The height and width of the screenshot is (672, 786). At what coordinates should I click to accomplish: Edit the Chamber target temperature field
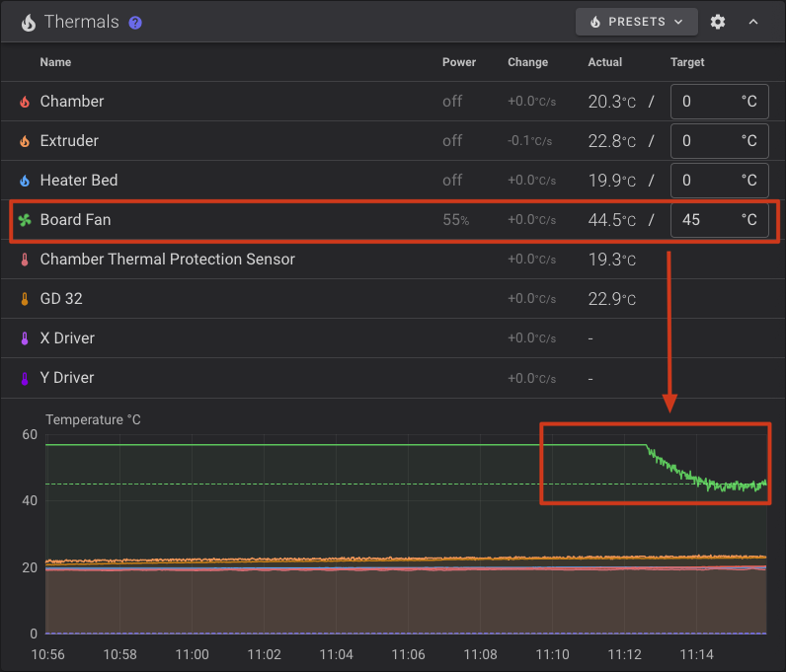[706, 102]
